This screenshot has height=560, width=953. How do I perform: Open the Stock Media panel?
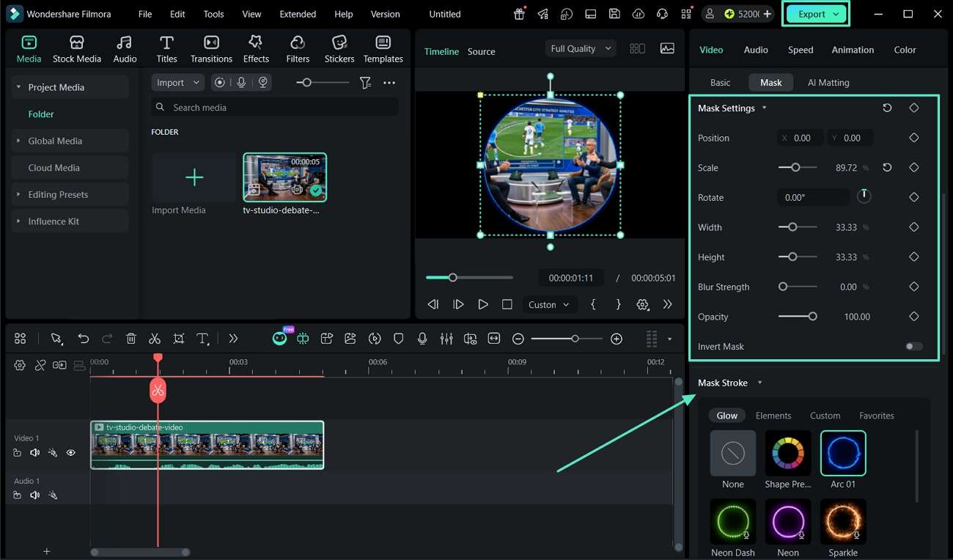click(77, 49)
